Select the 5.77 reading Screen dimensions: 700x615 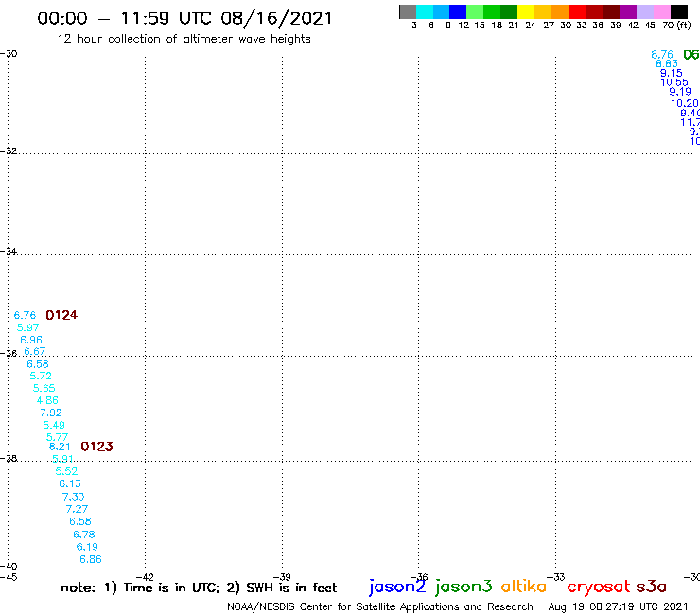coord(57,437)
